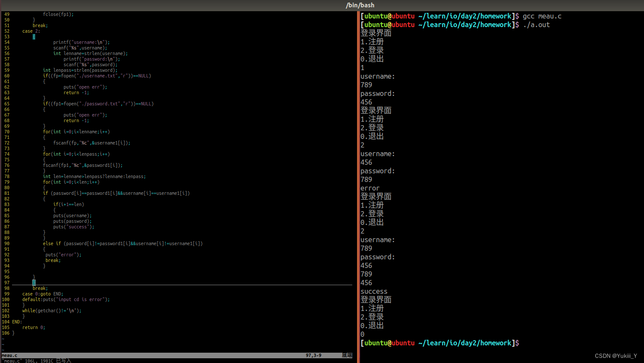The height and width of the screenshot is (363, 644).
Task: Click printf("username:\n") on line 54
Action: [82, 42]
